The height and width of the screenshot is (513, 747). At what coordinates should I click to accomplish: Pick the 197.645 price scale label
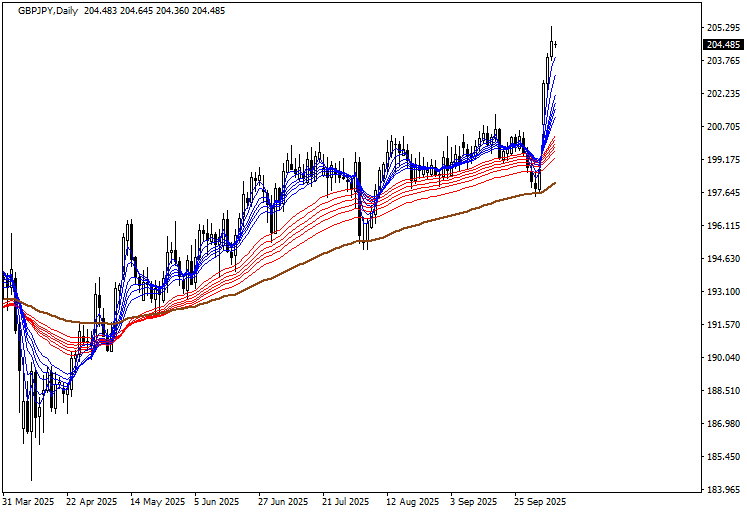click(x=723, y=193)
